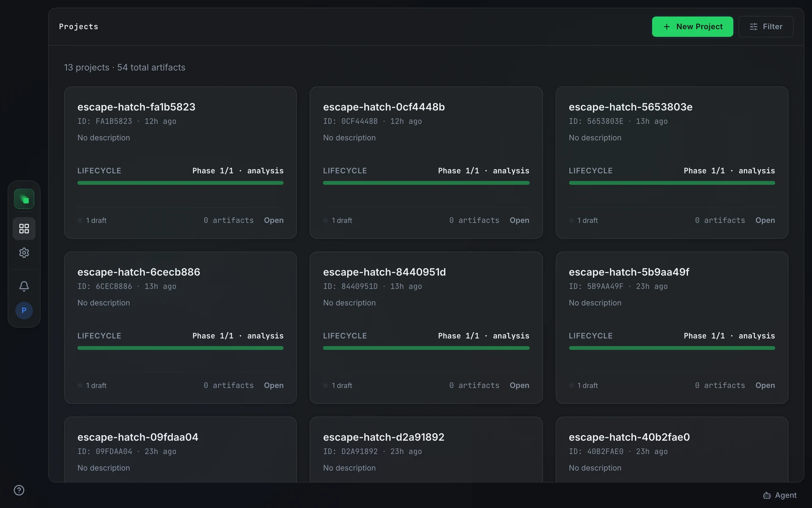Open notifications bell icon

pyautogui.click(x=24, y=286)
